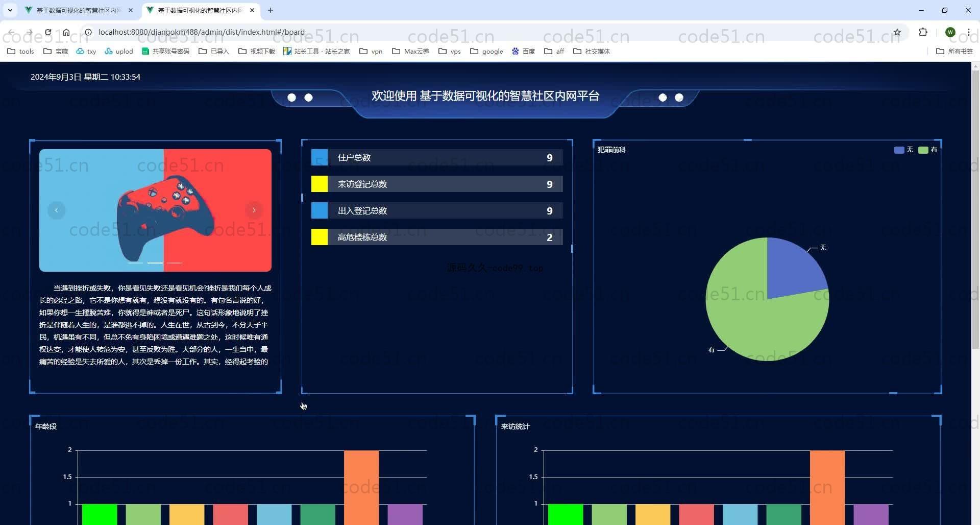Open the green W profile avatar

(950, 32)
